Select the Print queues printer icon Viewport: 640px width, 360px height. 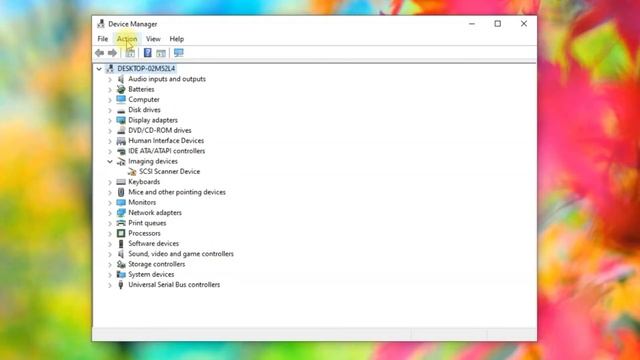[121, 223]
